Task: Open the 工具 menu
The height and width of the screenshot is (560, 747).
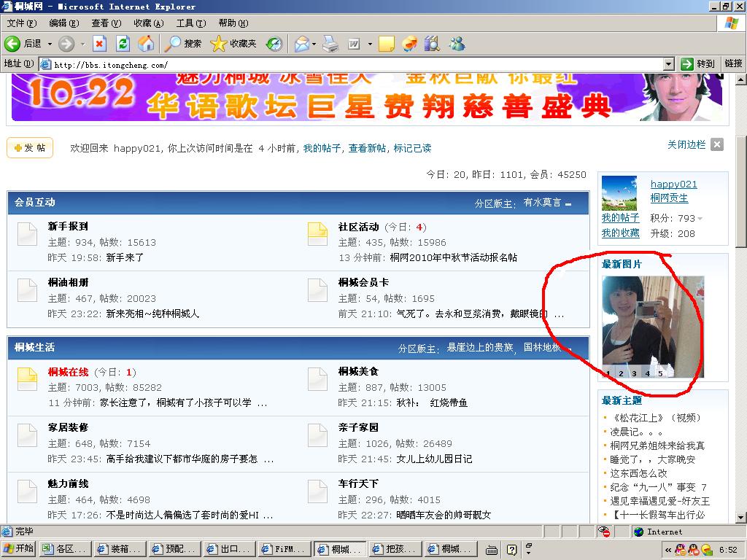Action: click(x=190, y=23)
